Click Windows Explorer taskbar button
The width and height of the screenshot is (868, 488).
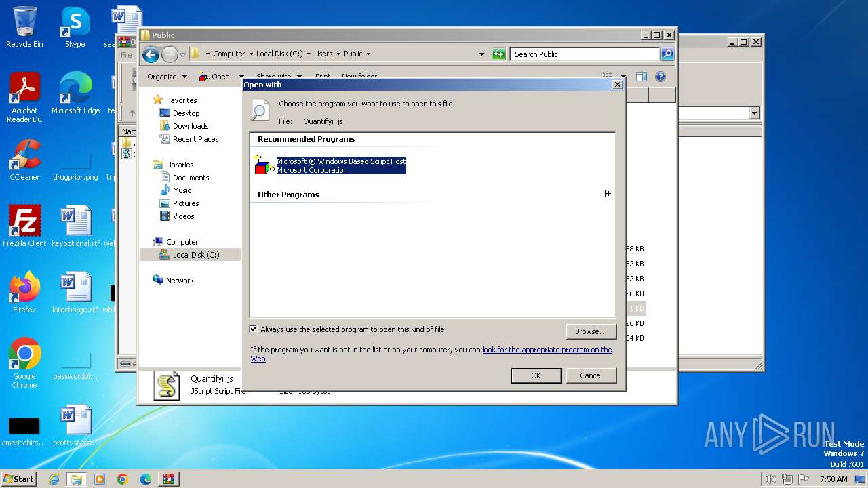(76, 479)
